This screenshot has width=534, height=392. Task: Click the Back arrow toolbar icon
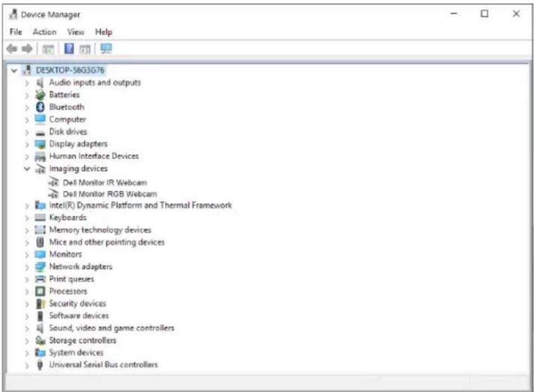12,49
